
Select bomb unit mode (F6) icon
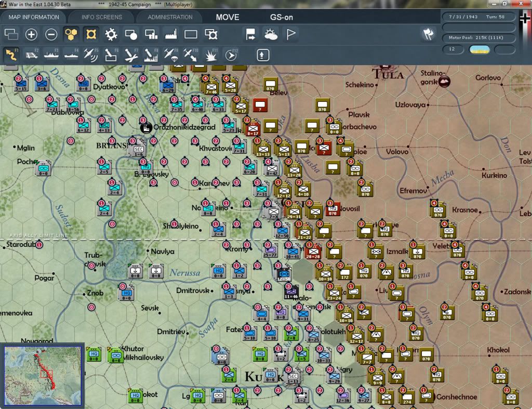point(111,55)
